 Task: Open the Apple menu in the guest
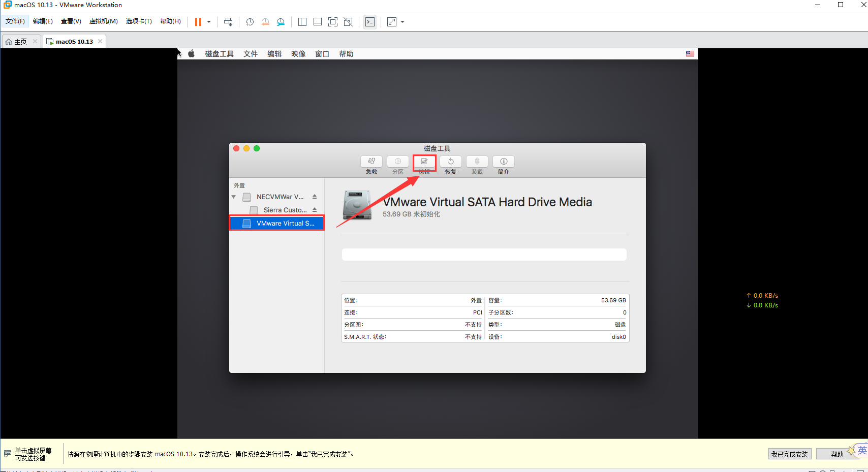[192, 54]
